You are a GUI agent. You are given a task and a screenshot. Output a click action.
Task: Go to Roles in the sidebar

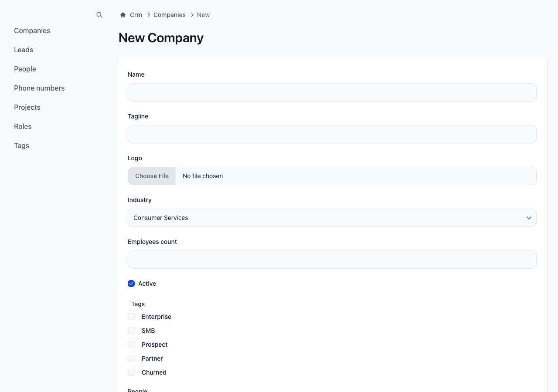coord(23,126)
